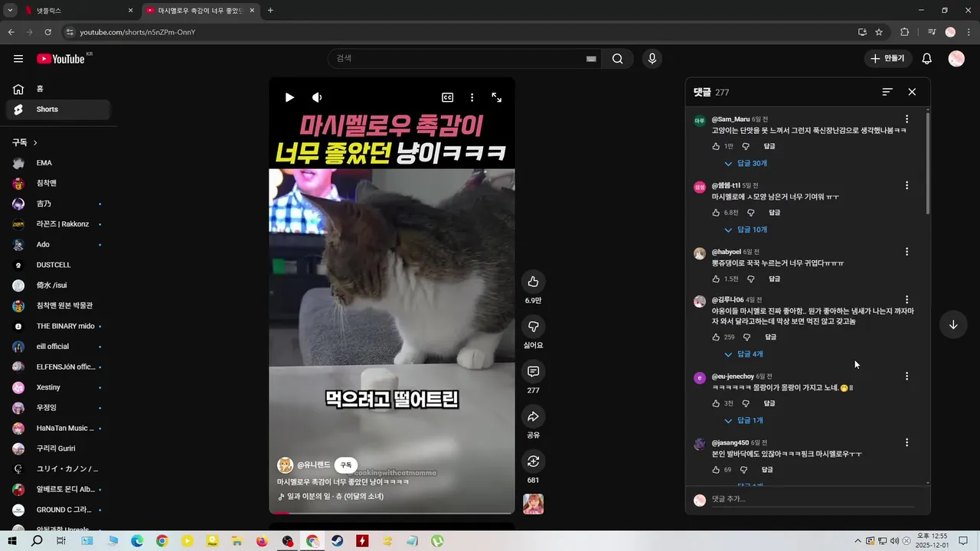Open the browser extensions puzzle icon
Viewport: 980px width, 551px height.
pyautogui.click(x=904, y=32)
